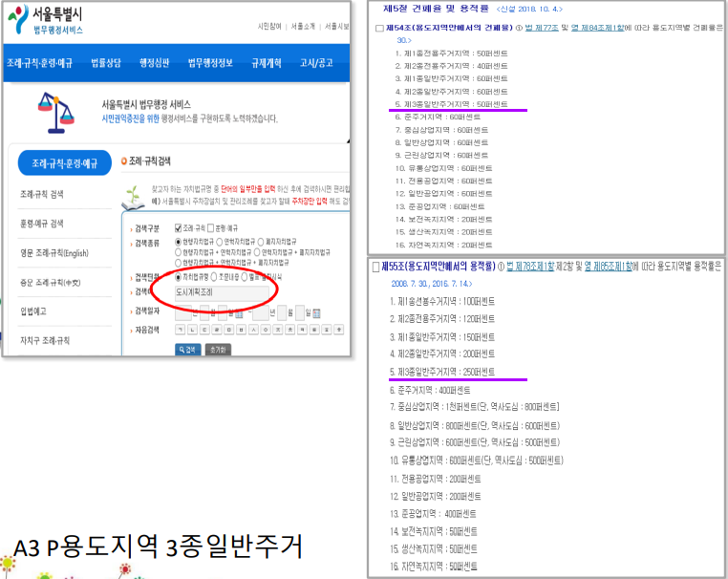Click the line '자연녹지지역 : 20퍼센트'
Screen dimensions: 728x579
click(444, 245)
